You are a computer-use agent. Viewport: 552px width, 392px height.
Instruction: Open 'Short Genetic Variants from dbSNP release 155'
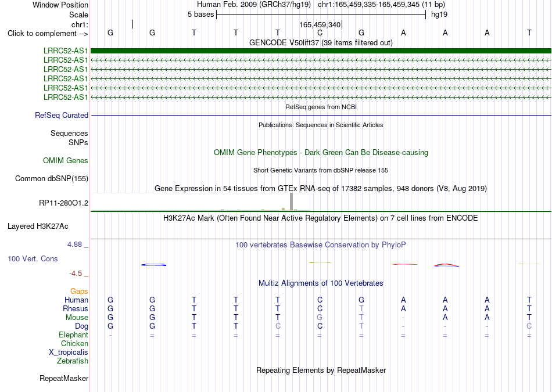click(x=321, y=170)
